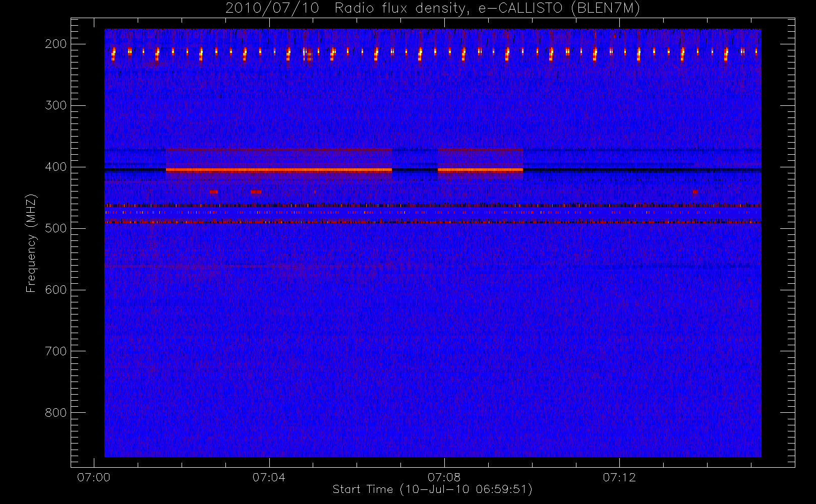Click the 'Start Time (10-Jul-10 06:59:51)' axis label
The width and height of the screenshot is (816, 504).
pos(433,489)
